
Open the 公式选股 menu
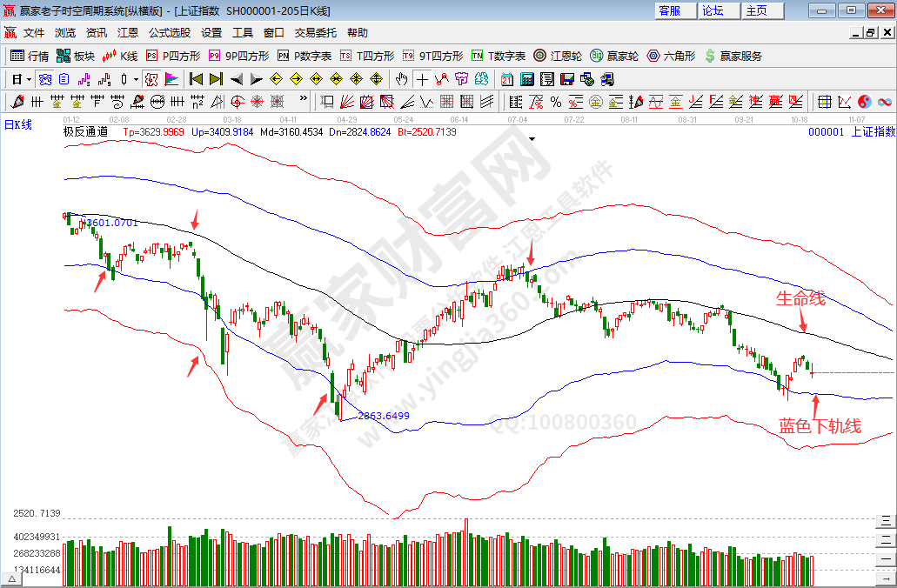(x=169, y=32)
